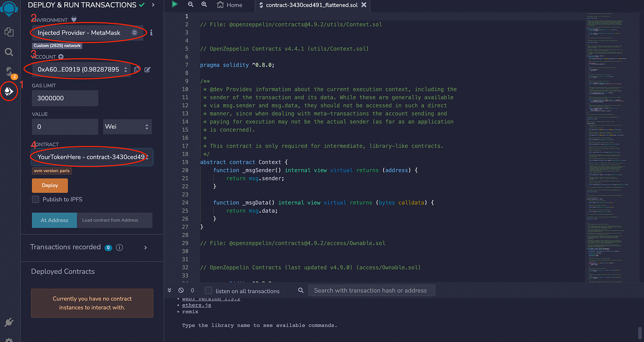Click the remix entry in terminal list
Screen dimensions: 644x342
pyautogui.click(x=190, y=312)
